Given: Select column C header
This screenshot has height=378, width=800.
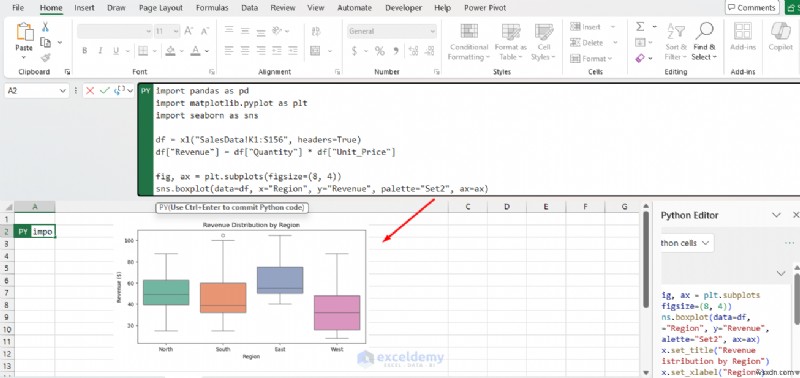Looking at the screenshot, I should (x=467, y=207).
